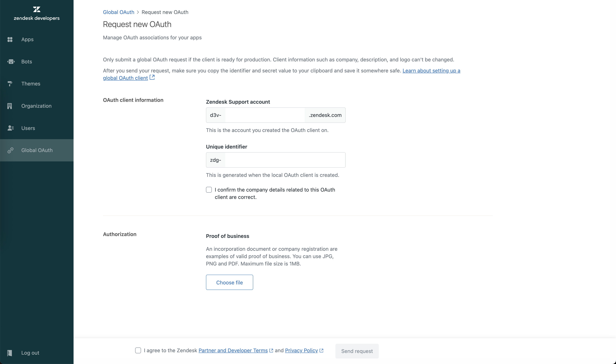616x364 pixels.
Task: Click into the Unique identifier input field
Action: click(285, 160)
